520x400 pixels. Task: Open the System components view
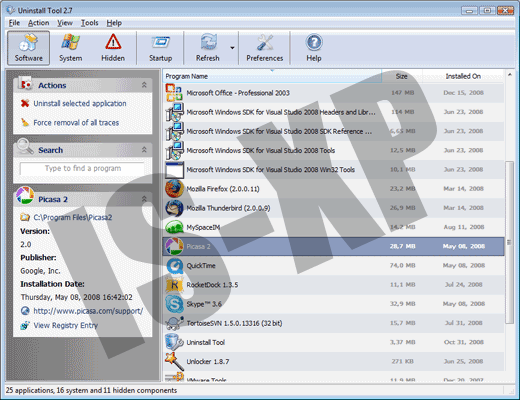point(70,48)
